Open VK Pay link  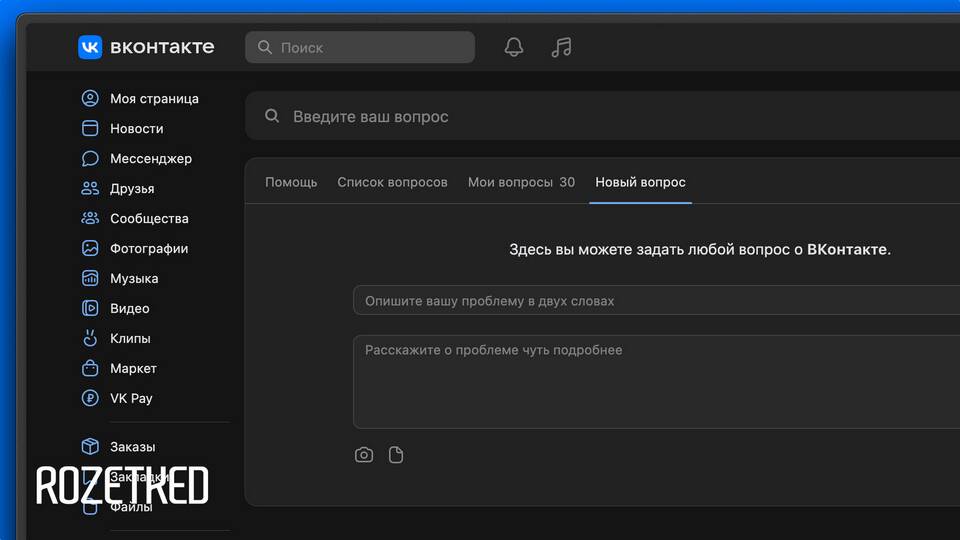click(131, 399)
